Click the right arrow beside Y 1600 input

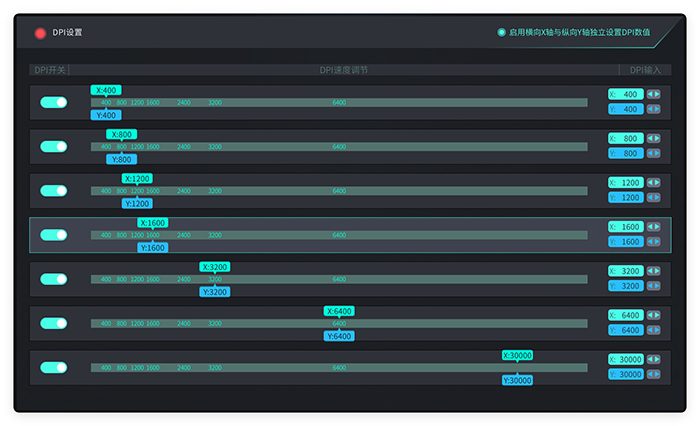click(x=657, y=242)
